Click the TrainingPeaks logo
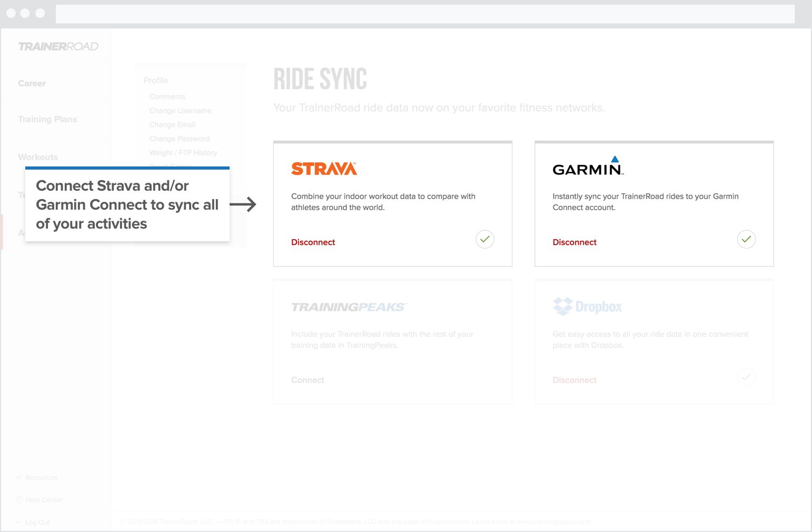Image resolution: width=812 pixels, height=532 pixels. pyautogui.click(x=349, y=307)
